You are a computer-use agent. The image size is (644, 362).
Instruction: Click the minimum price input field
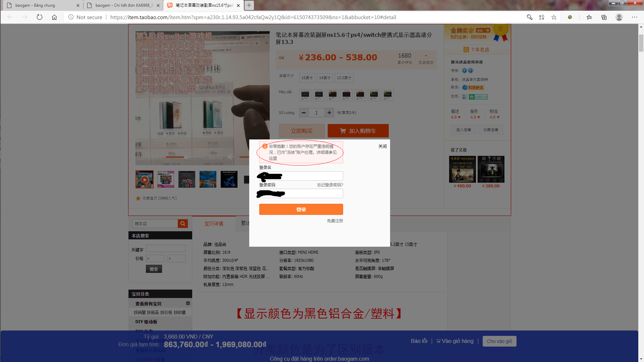155,258
